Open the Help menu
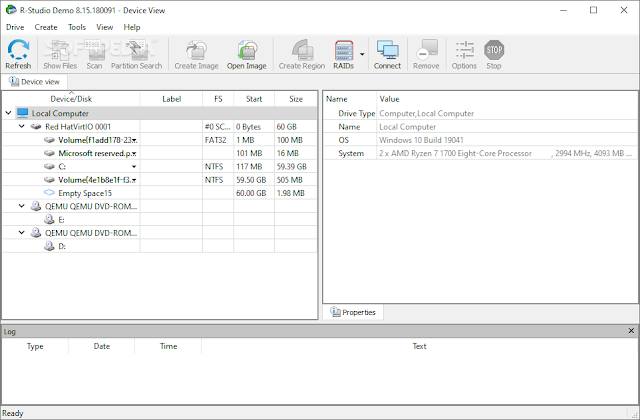The width and height of the screenshot is (640, 420). pyautogui.click(x=132, y=27)
